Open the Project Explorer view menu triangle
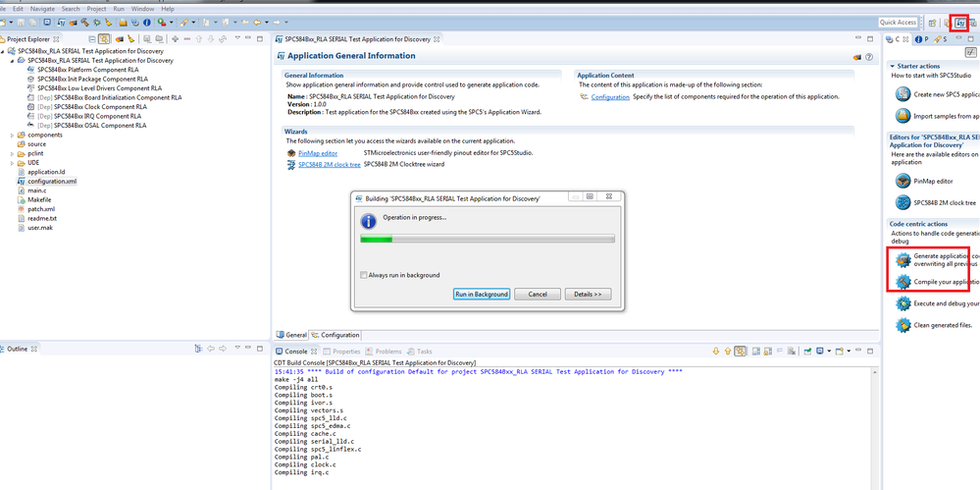The image size is (980, 490). [237, 38]
